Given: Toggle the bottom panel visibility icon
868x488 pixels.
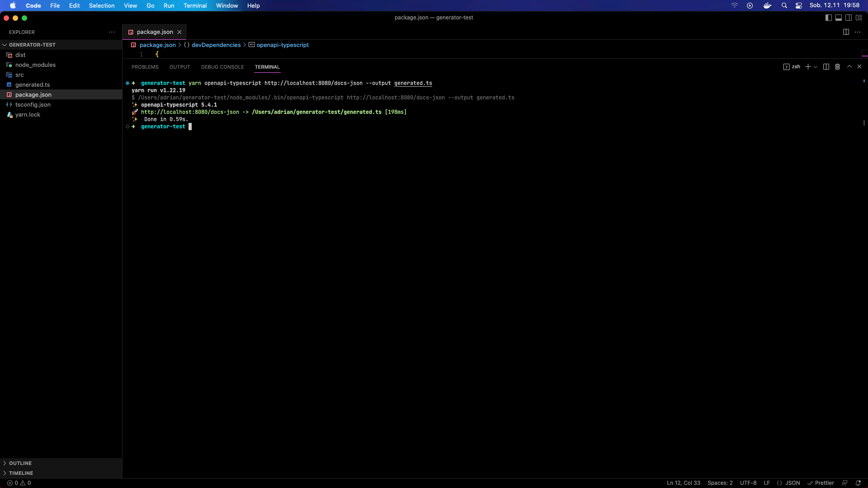Looking at the screenshot, I should click(x=839, y=18).
